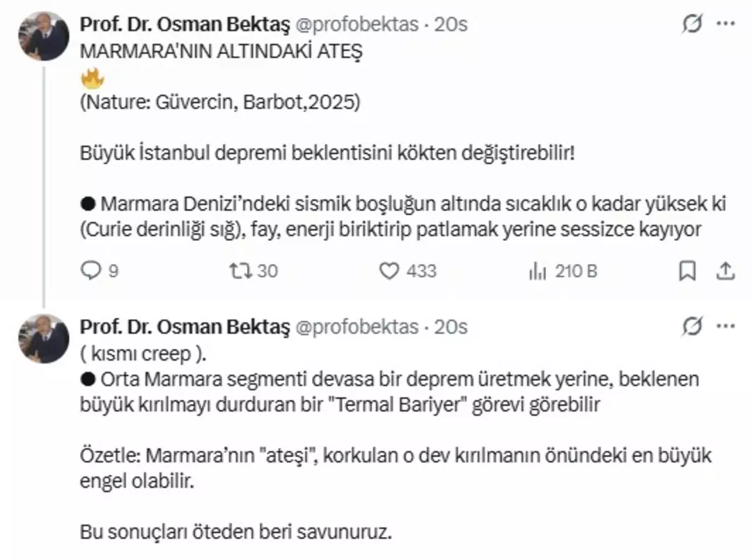Open first tweet via its 20s timestamp
This screenshot has width=752, height=560.
click(x=451, y=24)
